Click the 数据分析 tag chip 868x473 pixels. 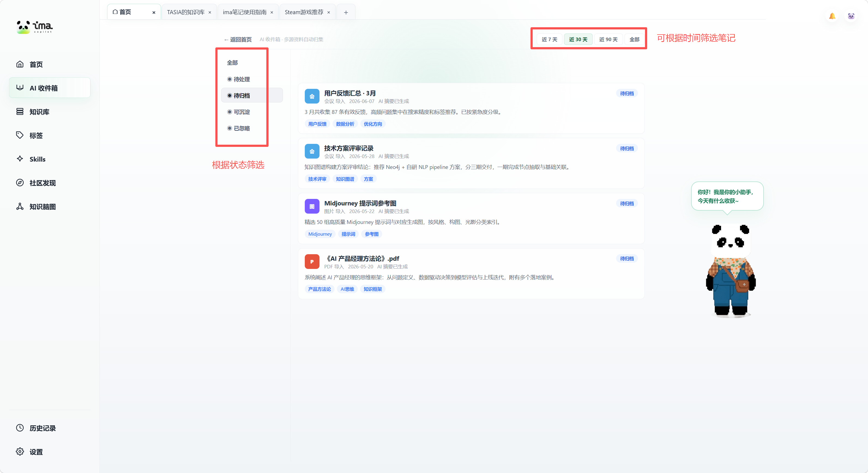345,124
